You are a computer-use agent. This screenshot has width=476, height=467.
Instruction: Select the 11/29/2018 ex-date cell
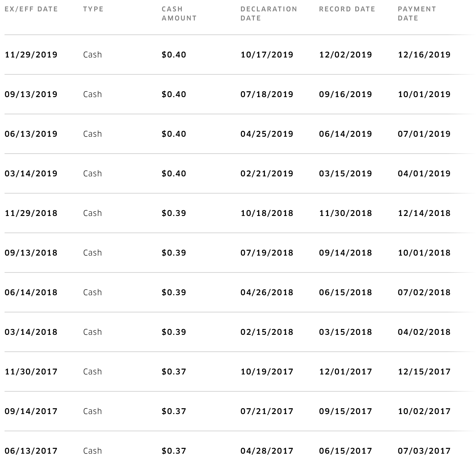tap(31, 213)
